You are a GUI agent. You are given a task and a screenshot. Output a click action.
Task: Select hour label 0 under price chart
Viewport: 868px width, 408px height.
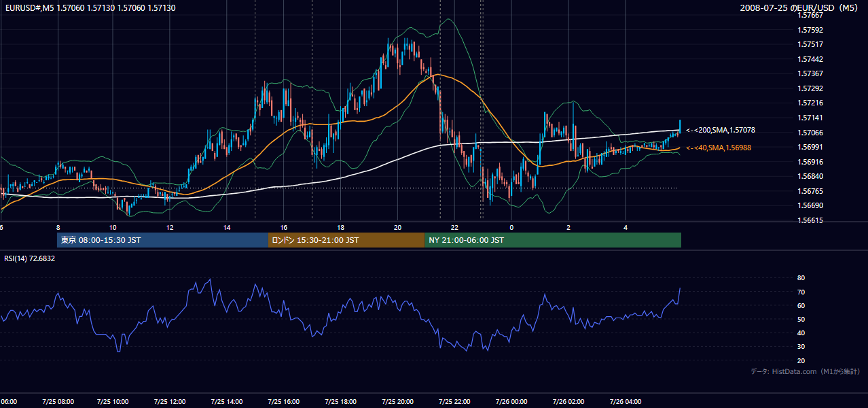[511, 228]
